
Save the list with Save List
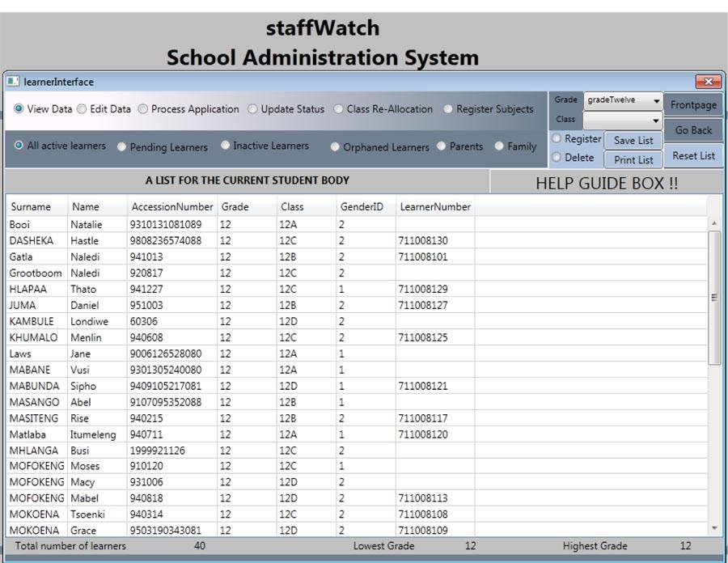634,140
